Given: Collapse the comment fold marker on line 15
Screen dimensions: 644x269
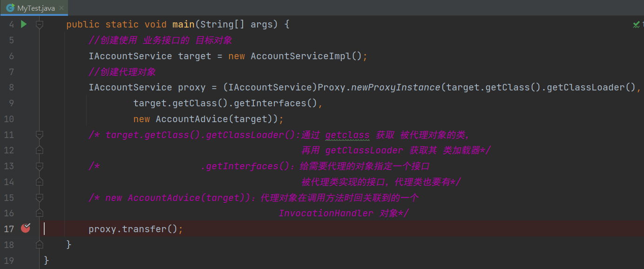Looking at the screenshot, I should point(40,198).
